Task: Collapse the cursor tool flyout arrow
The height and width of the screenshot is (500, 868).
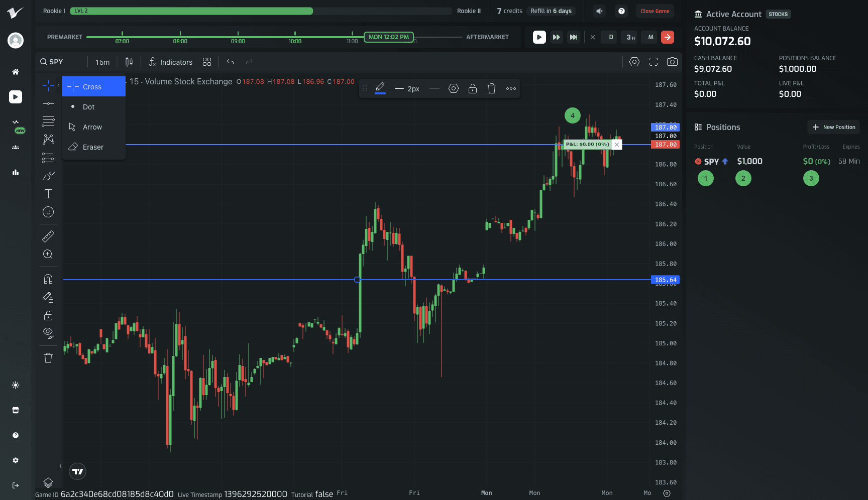Action: (x=58, y=85)
